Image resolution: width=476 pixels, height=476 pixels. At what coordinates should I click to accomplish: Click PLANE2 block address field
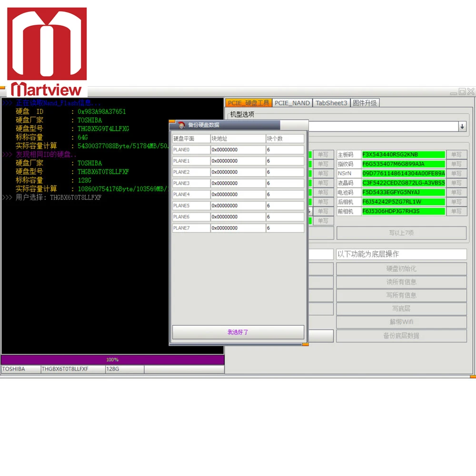pos(238,172)
